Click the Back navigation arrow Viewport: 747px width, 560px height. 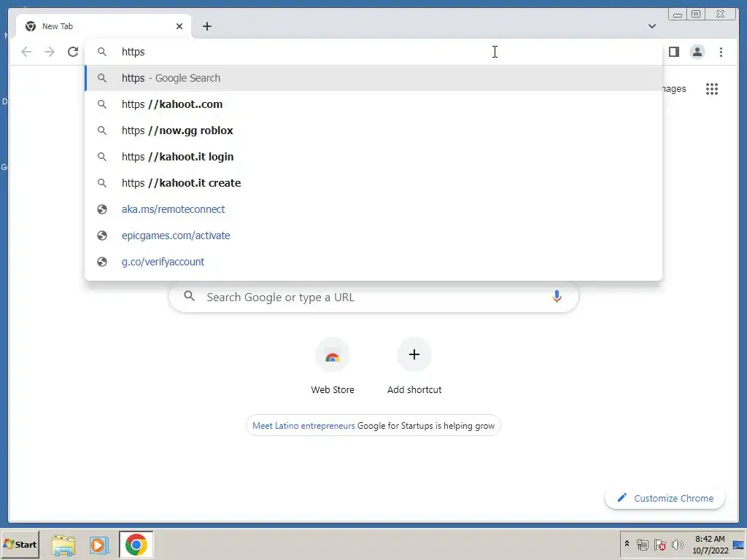[26, 52]
